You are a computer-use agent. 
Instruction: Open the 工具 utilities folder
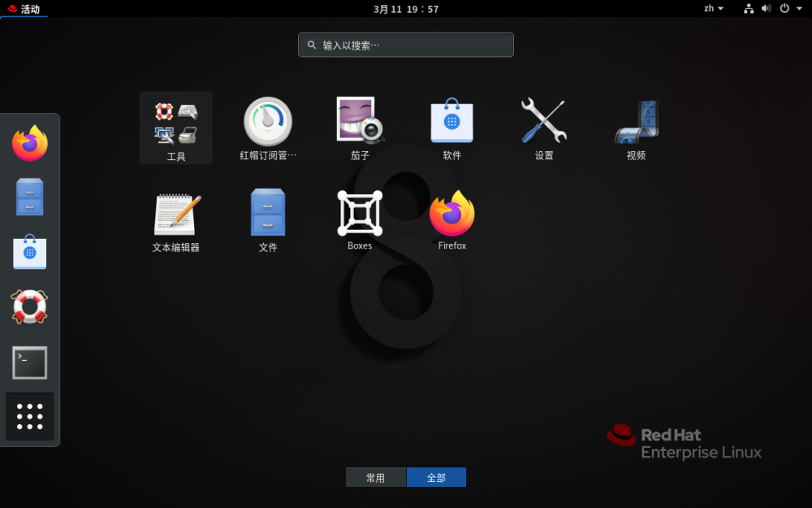[x=176, y=128]
